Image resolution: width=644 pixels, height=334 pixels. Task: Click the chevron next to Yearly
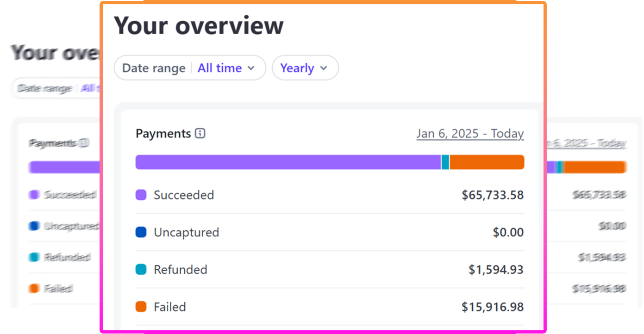click(x=324, y=68)
